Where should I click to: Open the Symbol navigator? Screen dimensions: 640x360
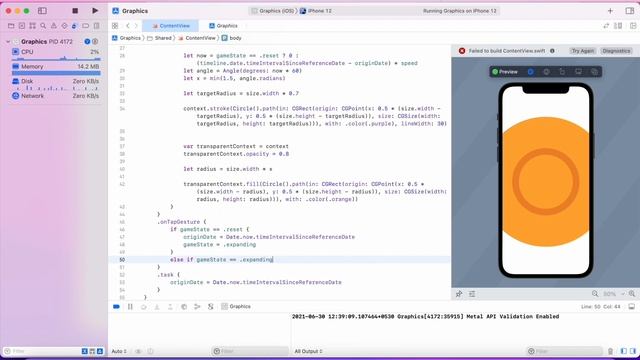(x=32, y=26)
